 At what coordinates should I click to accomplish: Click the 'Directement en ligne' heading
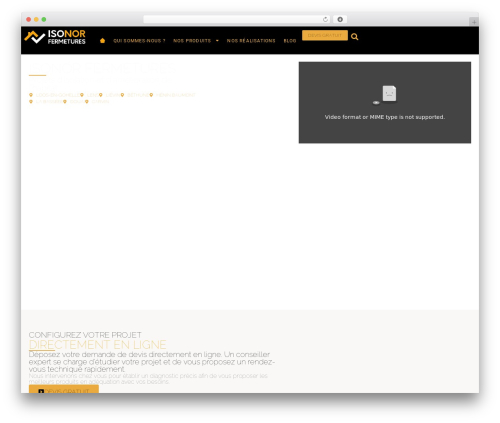point(97,344)
